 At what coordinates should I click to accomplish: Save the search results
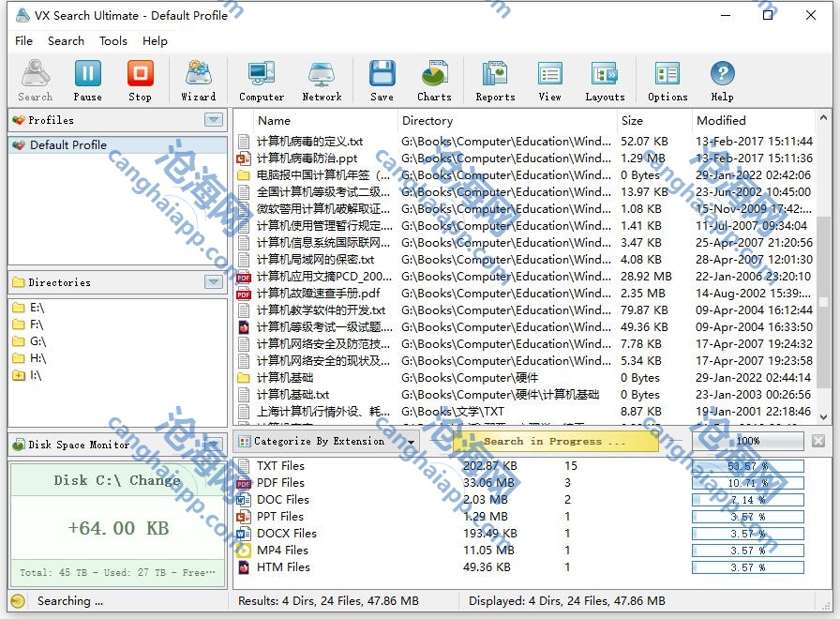pos(382,80)
